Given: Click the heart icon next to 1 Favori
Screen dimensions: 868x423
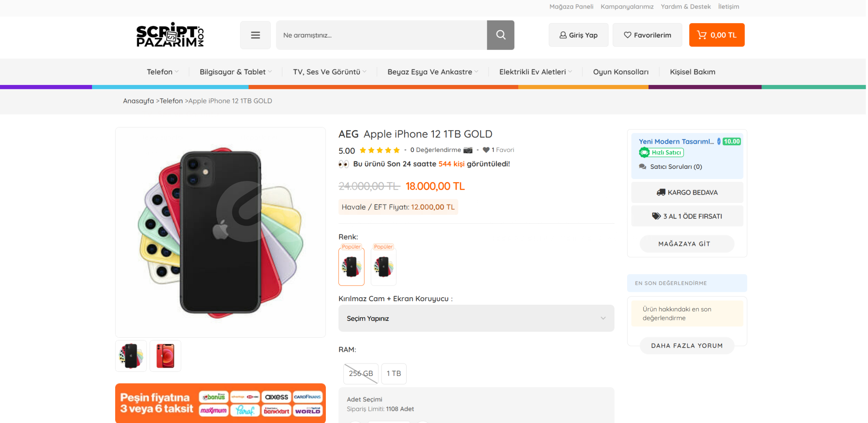Looking at the screenshot, I should (x=486, y=150).
